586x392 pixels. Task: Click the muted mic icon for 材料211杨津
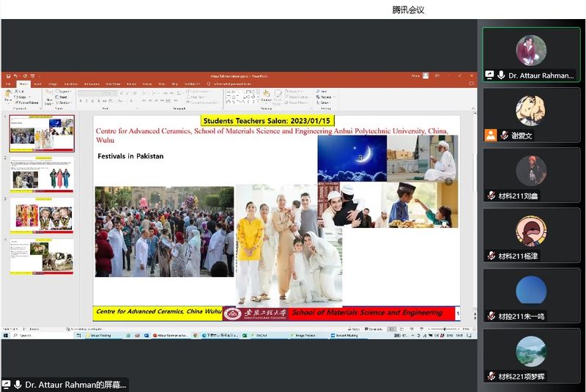[492, 256]
